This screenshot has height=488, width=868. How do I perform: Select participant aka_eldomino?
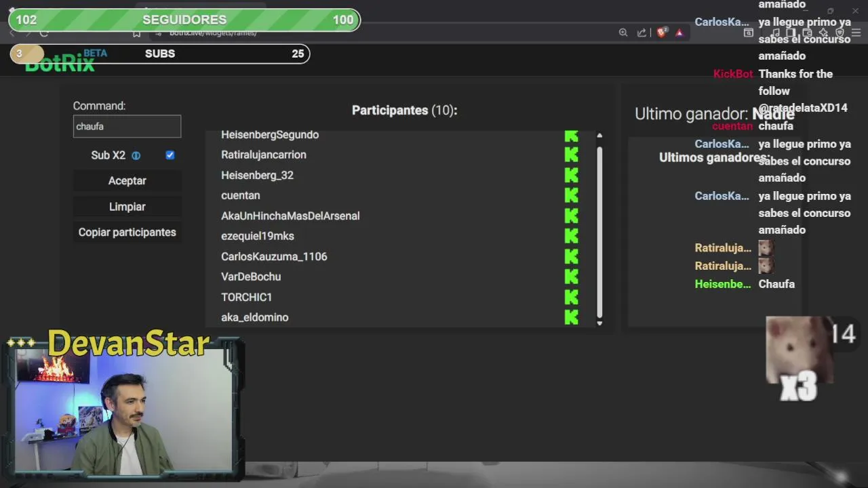click(254, 317)
